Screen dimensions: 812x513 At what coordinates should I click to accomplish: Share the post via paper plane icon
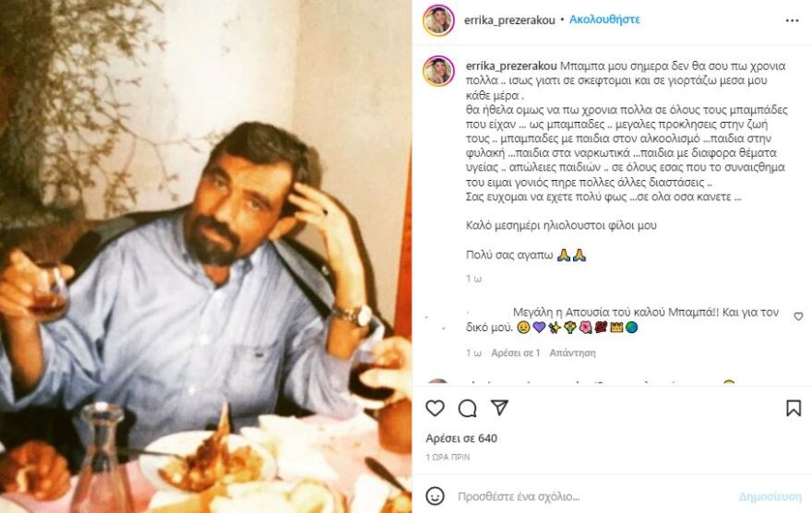coord(499,408)
